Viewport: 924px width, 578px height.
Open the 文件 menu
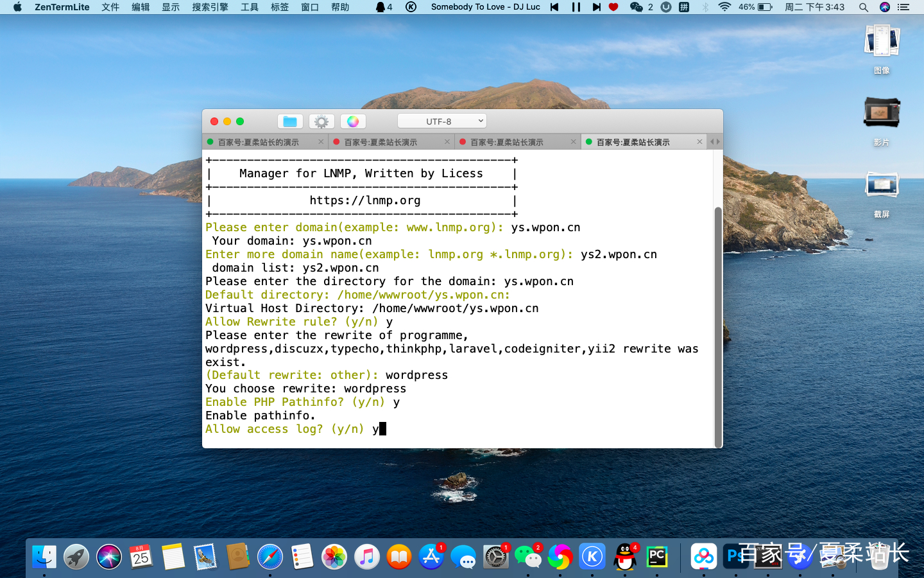point(110,7)
